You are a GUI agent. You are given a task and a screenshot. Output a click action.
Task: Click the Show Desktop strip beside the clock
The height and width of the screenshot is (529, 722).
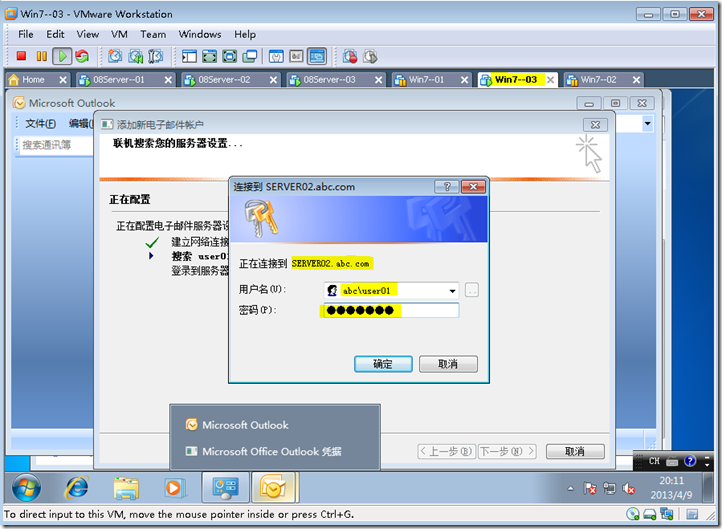[709, 488]
